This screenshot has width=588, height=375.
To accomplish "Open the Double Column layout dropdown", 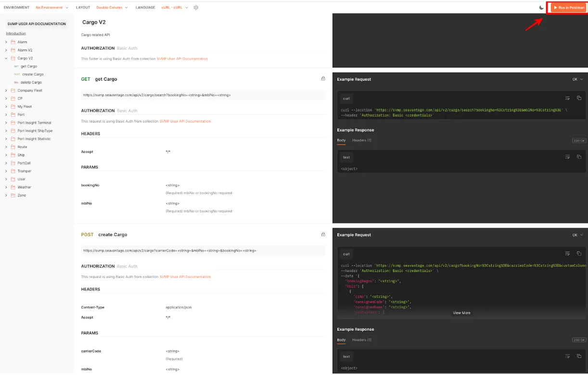I will pos(112,8).
